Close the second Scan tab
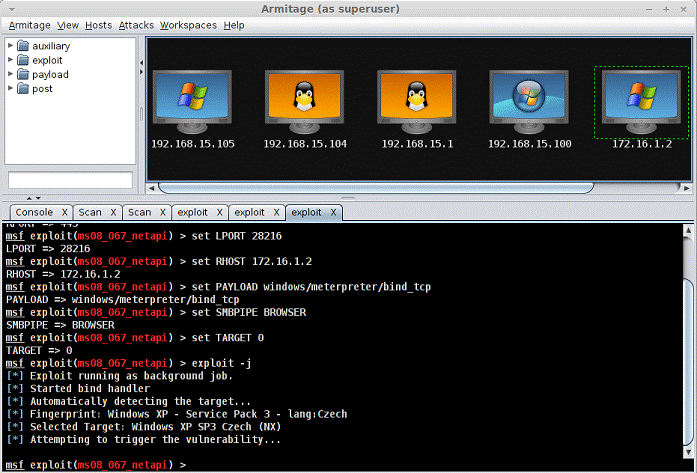Viewport: 697px width, 473px height. click(163, 212)
